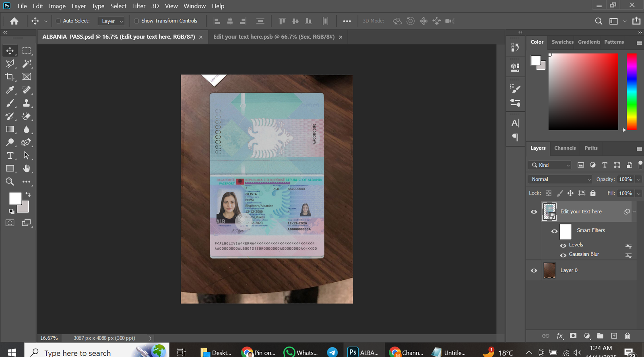Select the Blur tool
Screen dimensions: 644x357
[27, 129]
